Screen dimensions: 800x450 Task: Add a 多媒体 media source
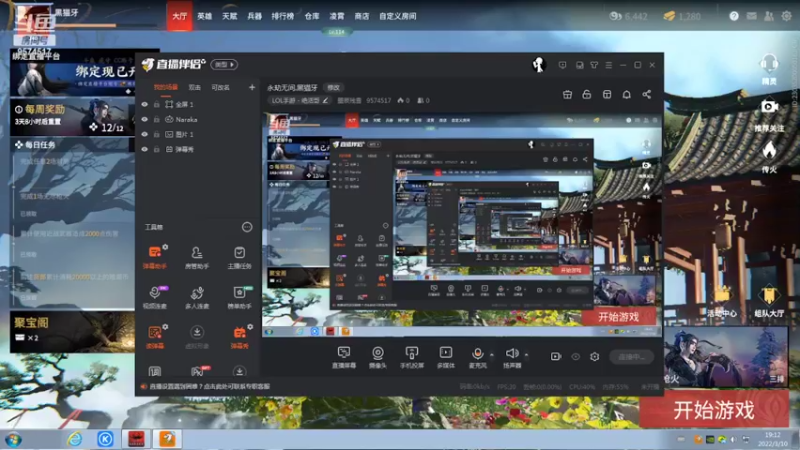(445, 357)
